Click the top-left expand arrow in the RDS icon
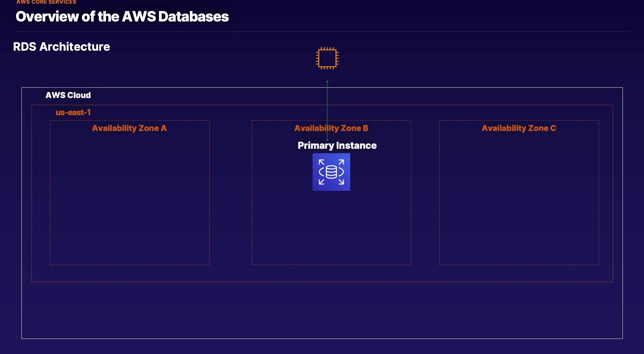 pos(321,162)
